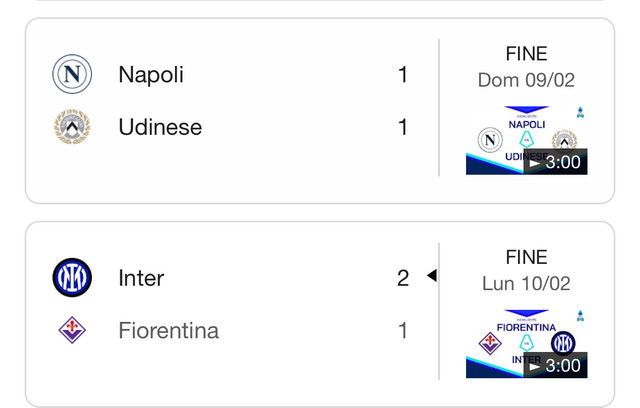The width and height of the screenshot is (640, 408).
Task: Open the Udinese team name
Action: pyautogui.click(x=160, y=127)
